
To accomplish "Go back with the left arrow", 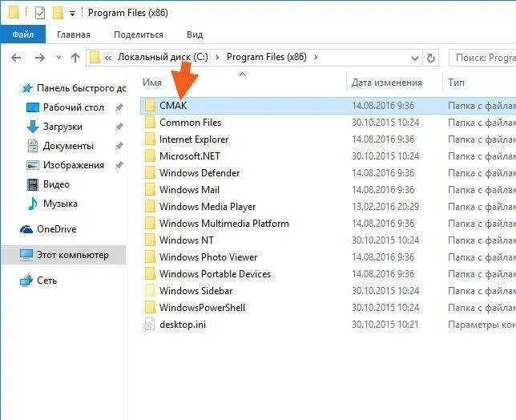I will pyautogui.click(x=16, y=58).
